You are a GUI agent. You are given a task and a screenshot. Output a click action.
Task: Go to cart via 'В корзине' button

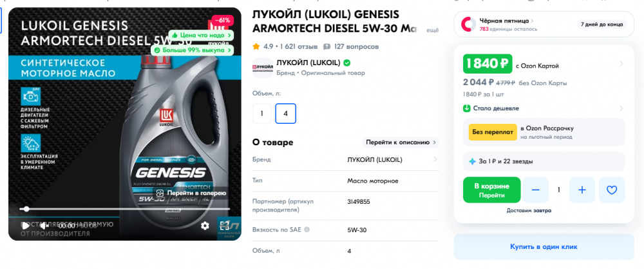pos(491,190)
